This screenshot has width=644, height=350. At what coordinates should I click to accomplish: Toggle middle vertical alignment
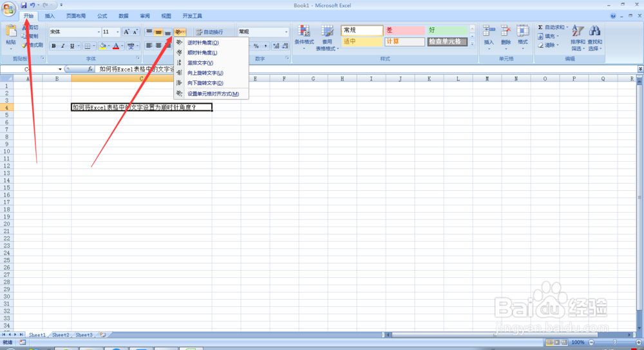pyautogui.click(x=158, y=32)
